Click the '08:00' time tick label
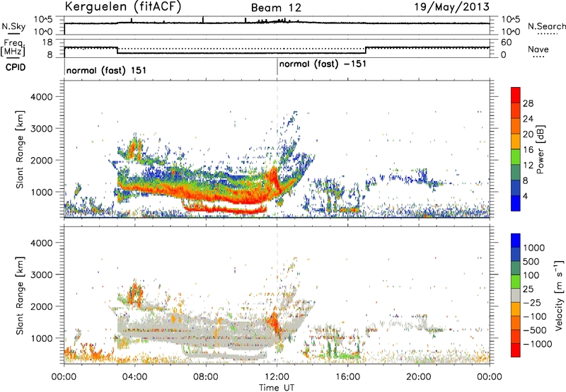 pyautogui.click(x=206, y=377)
